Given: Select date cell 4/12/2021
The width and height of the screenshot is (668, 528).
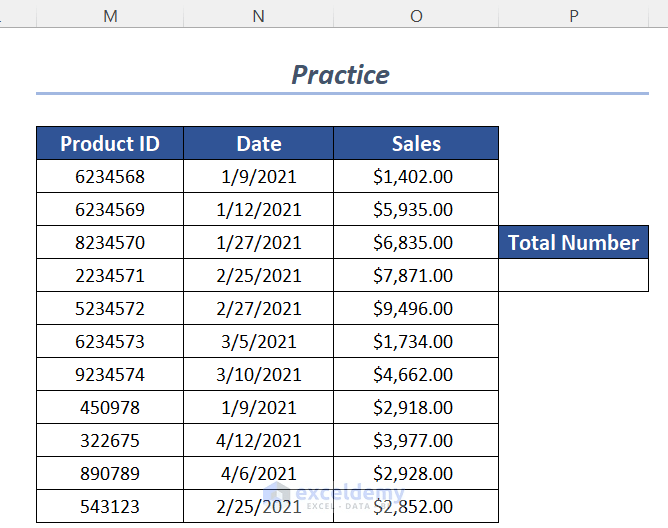Looking at the screenshot, I should pos(259,440).
